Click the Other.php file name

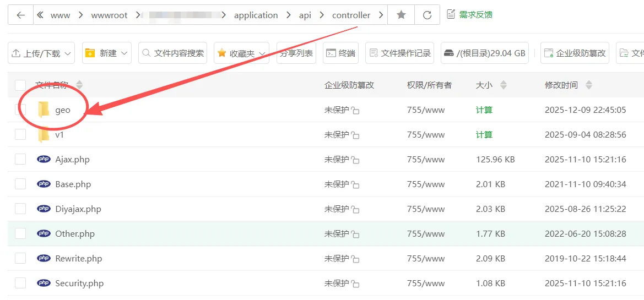(75, 233)
